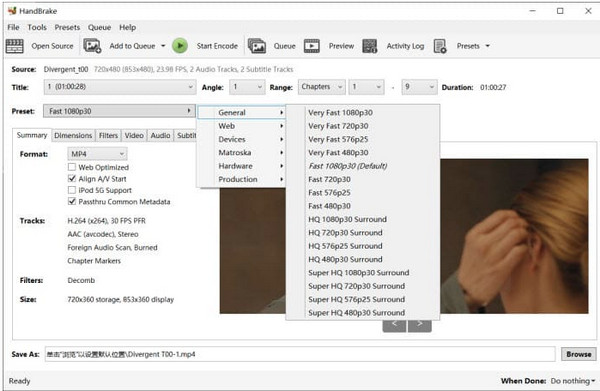Enable the Web Optimized checkbox
The height and width of the screenshot is (391, 600).
[72, 167]
